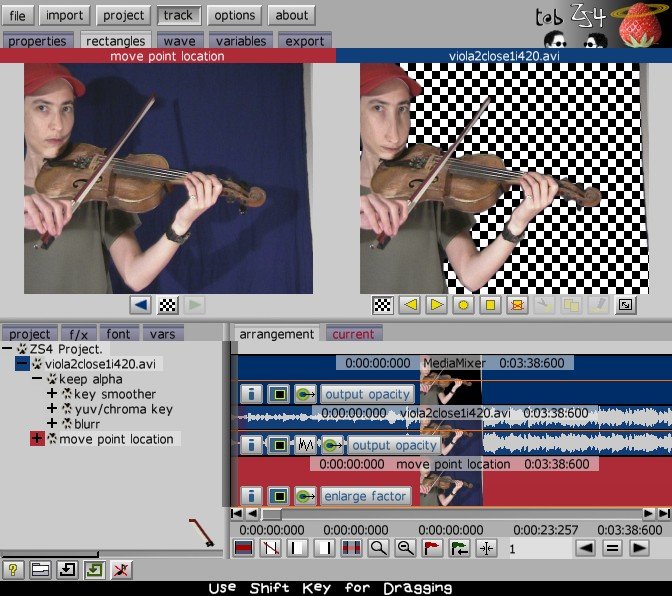
Task: Switch to the wave tab
Action: pyautogui.click(x=179, y=41)
